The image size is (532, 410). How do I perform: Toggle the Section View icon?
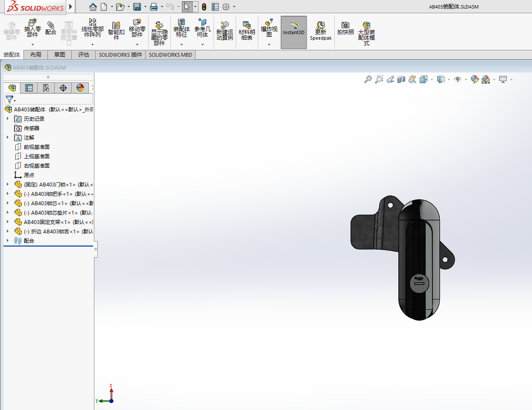[401, 79]
